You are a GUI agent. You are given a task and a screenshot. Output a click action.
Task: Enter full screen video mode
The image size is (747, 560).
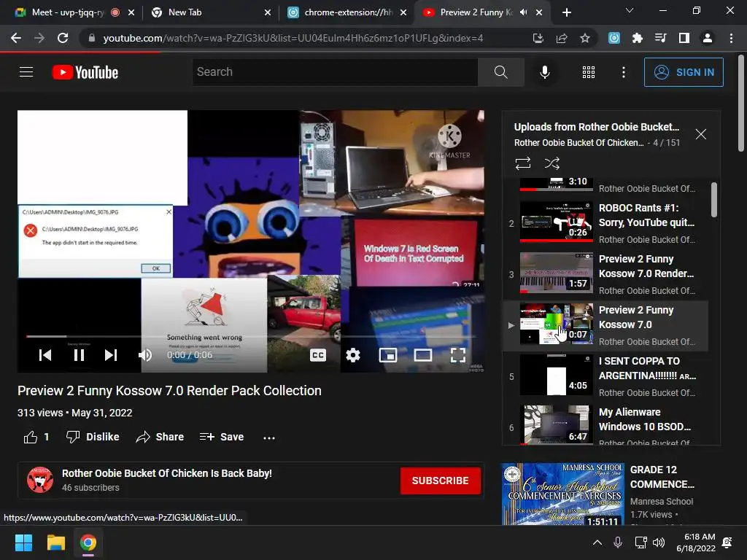pyautogui.click(x=458, y=355)
